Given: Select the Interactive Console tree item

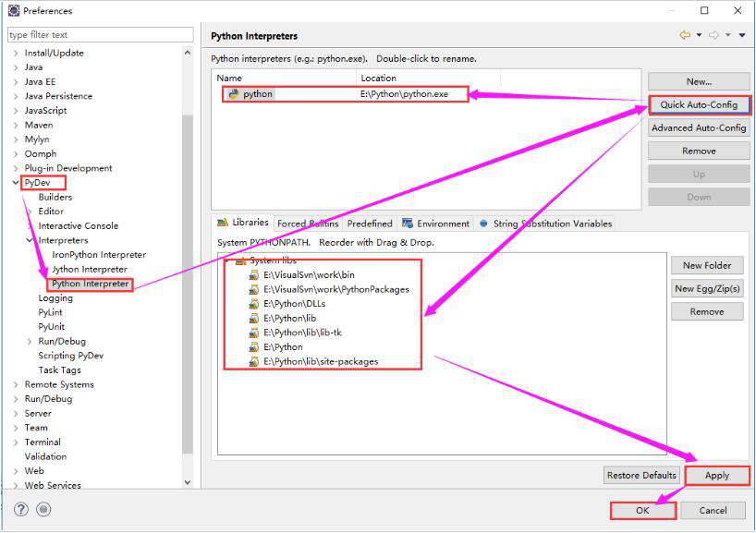Looking at the screenshot, I should point(79,226).
